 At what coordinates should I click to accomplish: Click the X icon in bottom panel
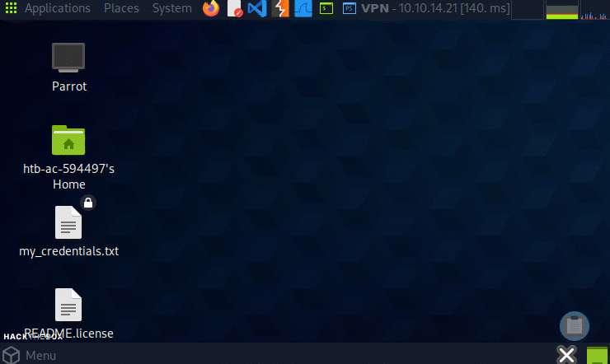566,355
